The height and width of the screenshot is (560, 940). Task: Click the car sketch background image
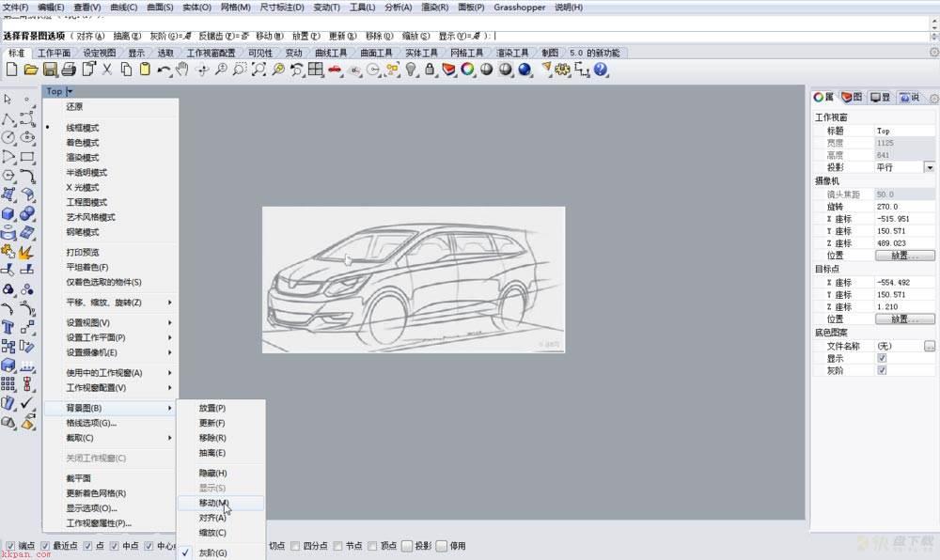[414, 280]
